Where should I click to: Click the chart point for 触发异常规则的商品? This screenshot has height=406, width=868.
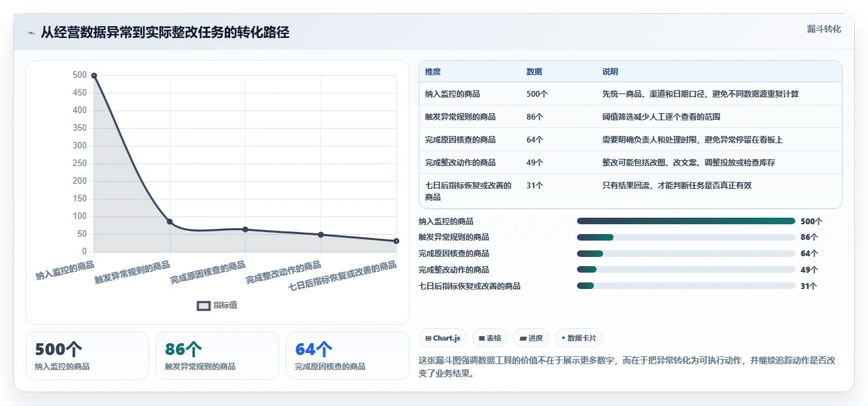(x=169, y=222)
